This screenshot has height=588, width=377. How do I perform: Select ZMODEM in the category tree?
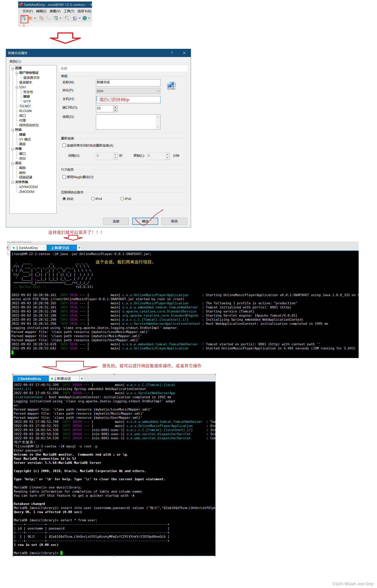[x=27, y=192]
